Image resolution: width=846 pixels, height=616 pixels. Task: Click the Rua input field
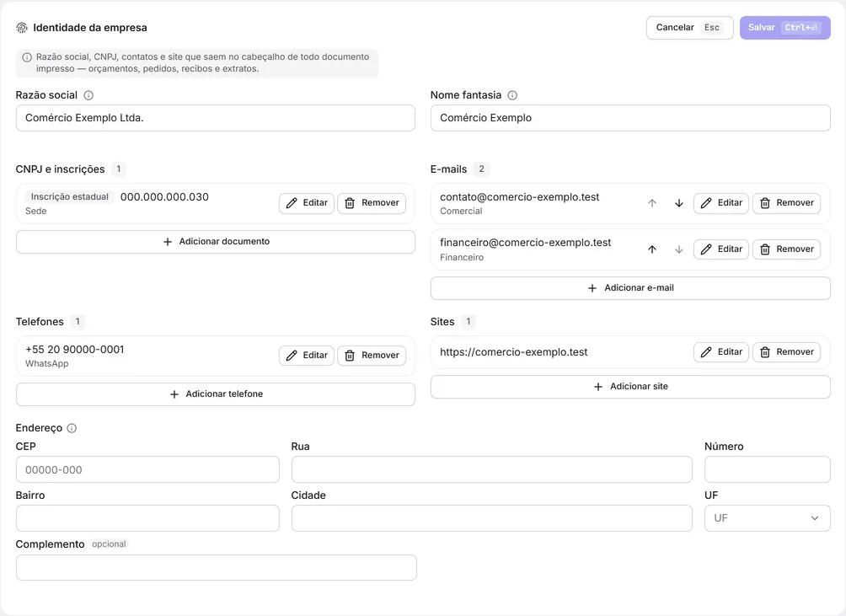coord(491,469)
